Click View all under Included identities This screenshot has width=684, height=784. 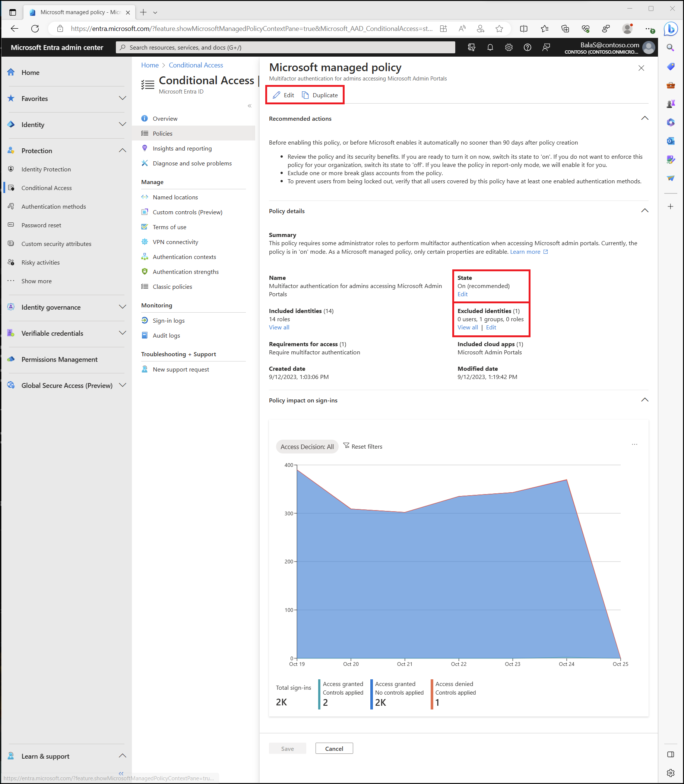[279, 328]
